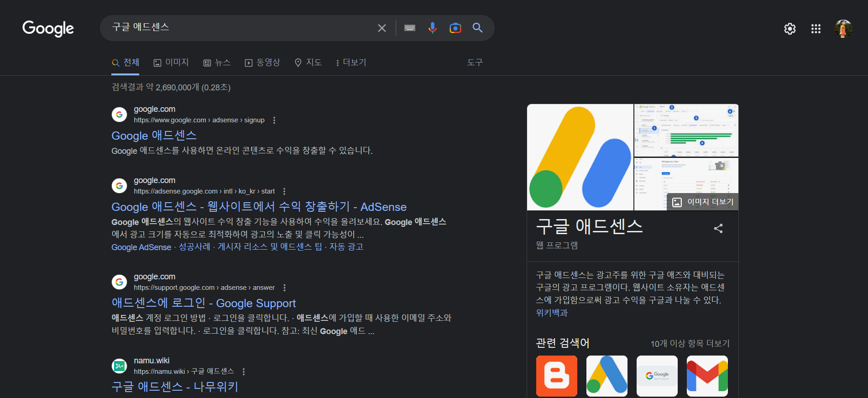Image resolution: width=868 pixels, height=398 pixels.
Task: Click the Google logo
Action: pyautogui.click(x=48, y=28)
